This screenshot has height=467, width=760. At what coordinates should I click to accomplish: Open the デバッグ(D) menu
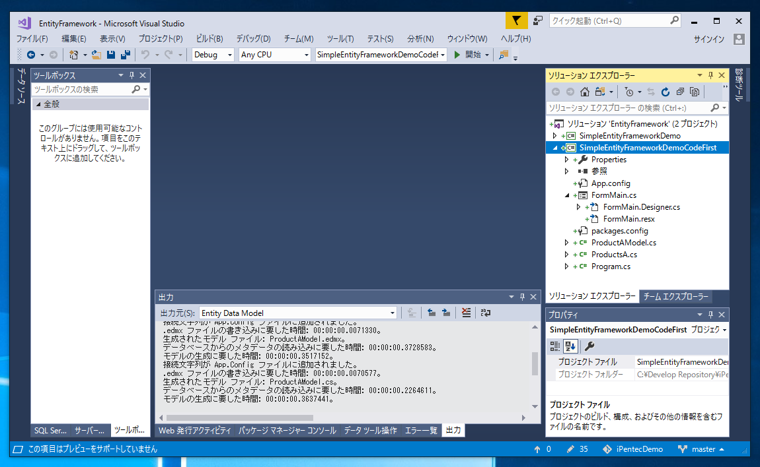[x=253, y=39]
